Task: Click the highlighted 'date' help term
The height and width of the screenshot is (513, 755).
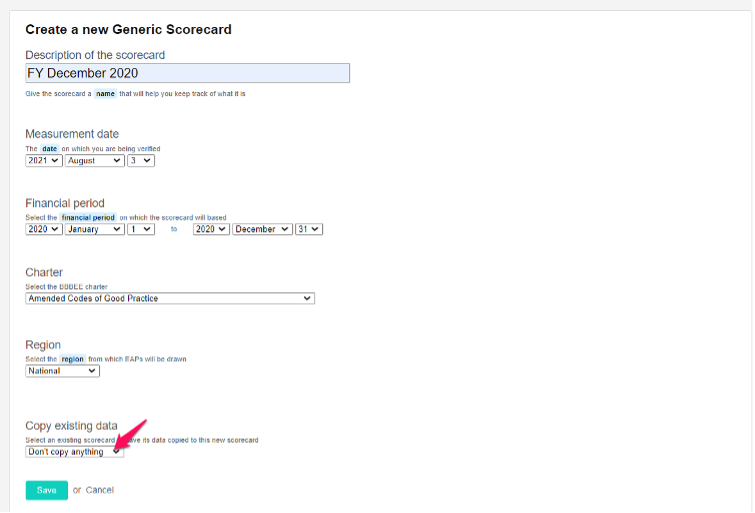Action: 50,149
